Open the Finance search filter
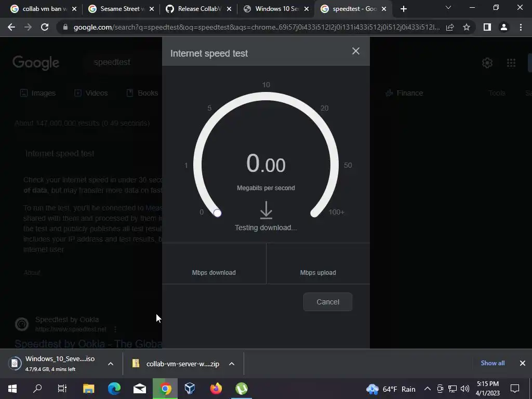 pyautogui.click(x=404, y=93)
